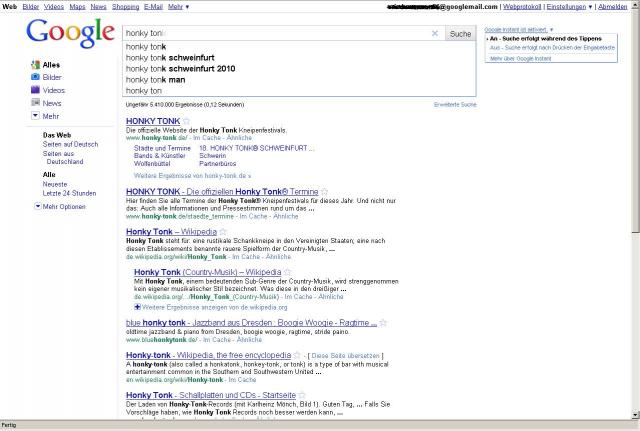Open the Google Instant status dropdown

pyautogui.click(x=518, y=30)
